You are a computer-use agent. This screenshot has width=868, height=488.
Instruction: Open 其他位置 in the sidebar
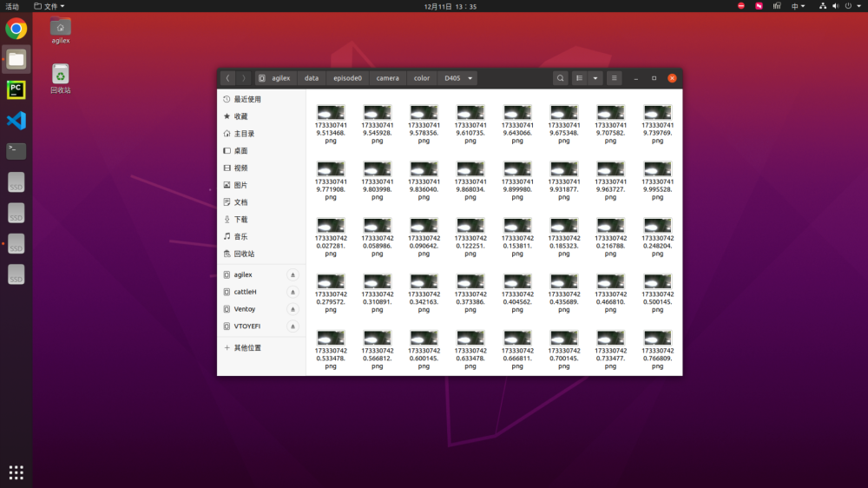[247, 347]
